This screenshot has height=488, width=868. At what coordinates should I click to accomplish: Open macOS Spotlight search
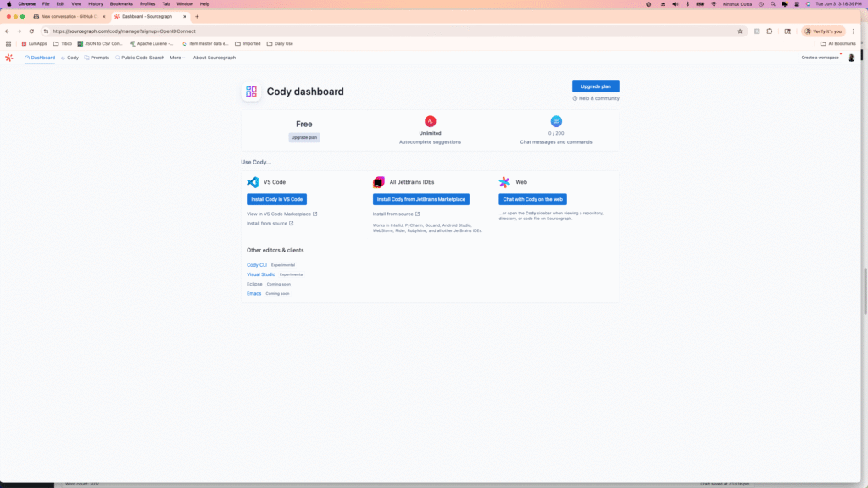[x=773, y=4]
